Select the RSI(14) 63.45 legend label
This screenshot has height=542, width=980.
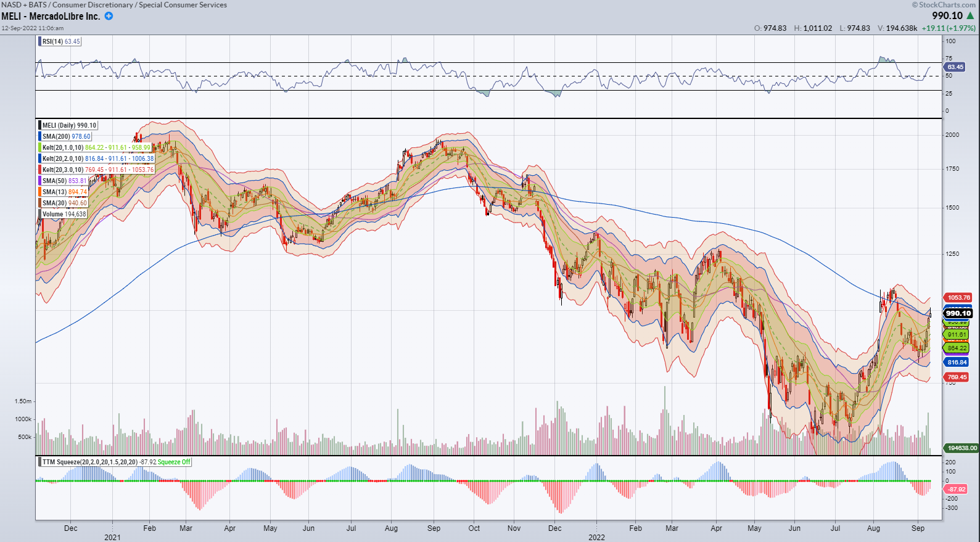coord(60,41)
